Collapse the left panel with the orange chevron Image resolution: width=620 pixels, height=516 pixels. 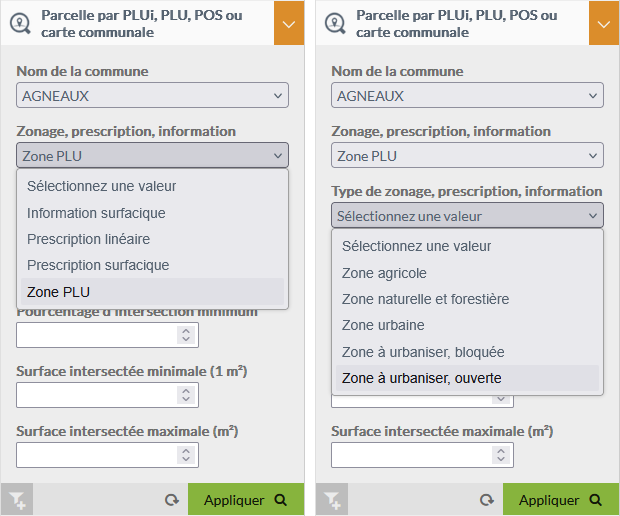tap(289, 23)
